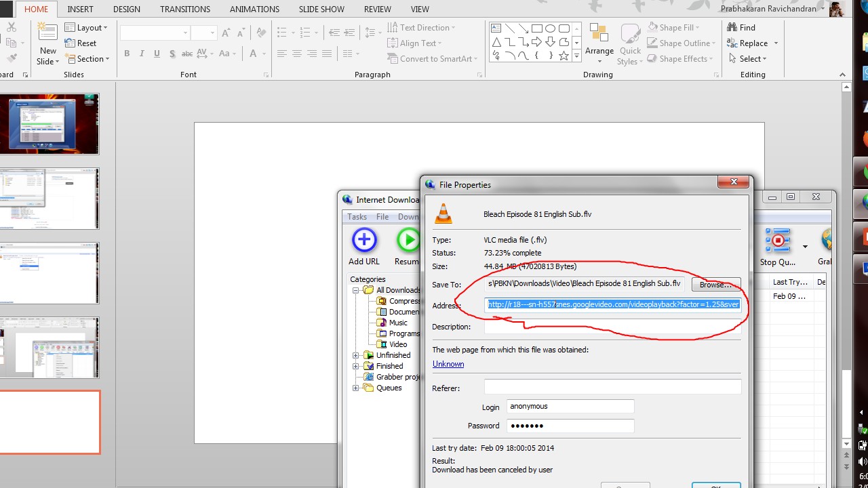Click the Italic formatting icon
The width and height of the screenshot is (868, 488).
(x=142, y=54)
